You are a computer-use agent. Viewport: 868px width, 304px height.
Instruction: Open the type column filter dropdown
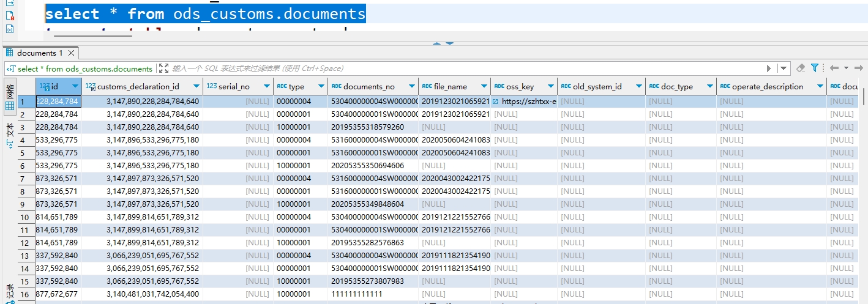(x=320, y=87)
